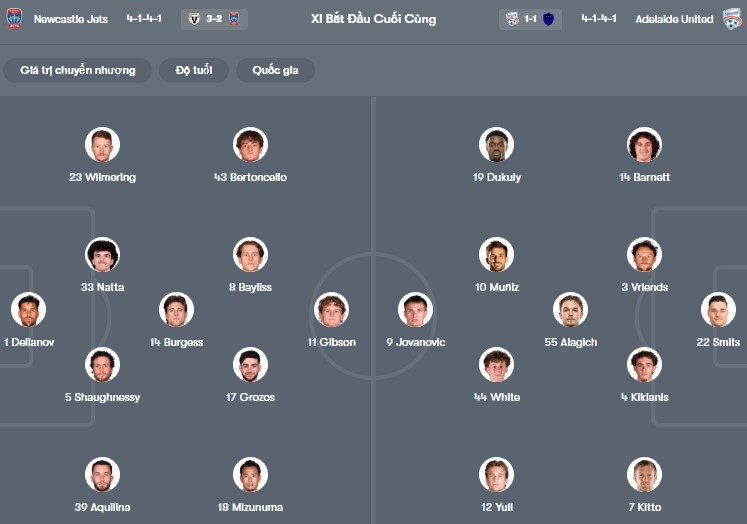The width and height of the screenshot is (747, 524).
Task: Toggle the Giá trị chuyển nhượng filter
Action: pos(77,70)
